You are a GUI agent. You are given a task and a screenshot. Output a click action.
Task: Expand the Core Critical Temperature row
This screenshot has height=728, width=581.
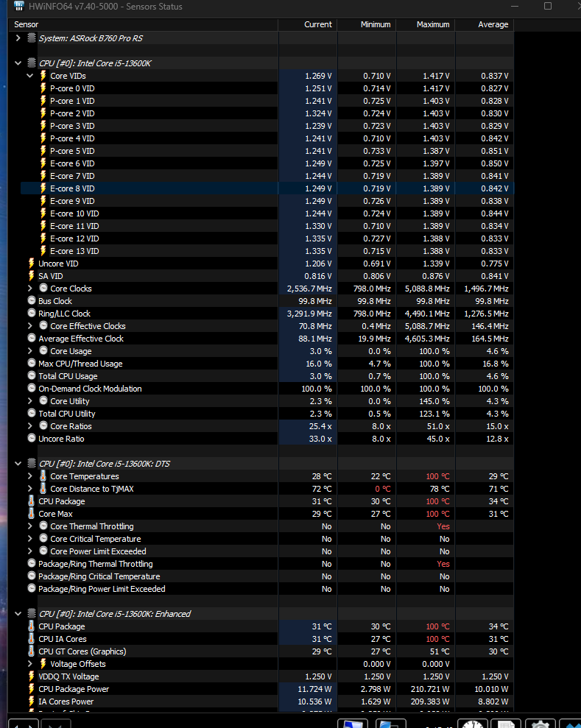coord(30,539)
